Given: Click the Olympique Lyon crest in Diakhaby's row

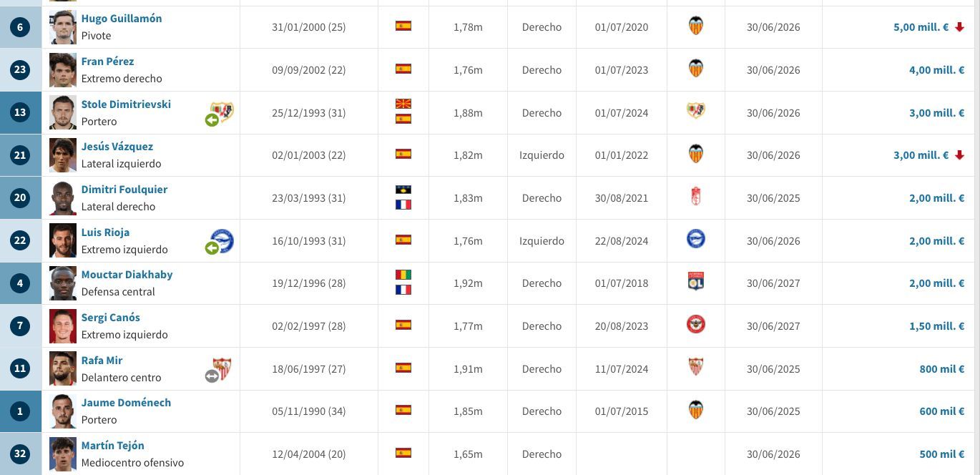Looking at the screenshot, I should (x=695, y=283).
